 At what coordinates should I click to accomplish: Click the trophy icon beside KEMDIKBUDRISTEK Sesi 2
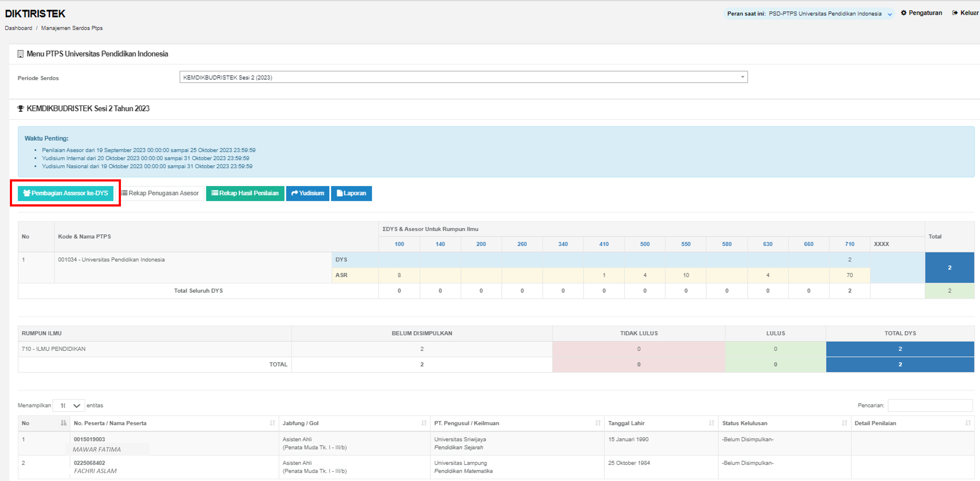(x=21, y=109)
